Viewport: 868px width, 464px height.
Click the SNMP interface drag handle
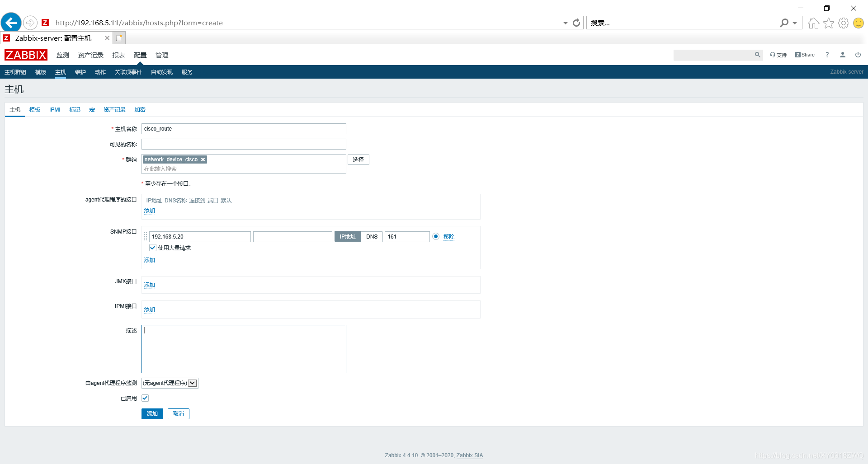click(146, 236)
